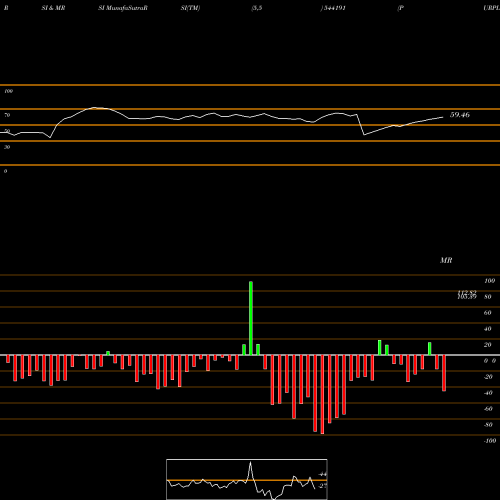Click the RSI value label 59.46

click(x=460, y=115)
